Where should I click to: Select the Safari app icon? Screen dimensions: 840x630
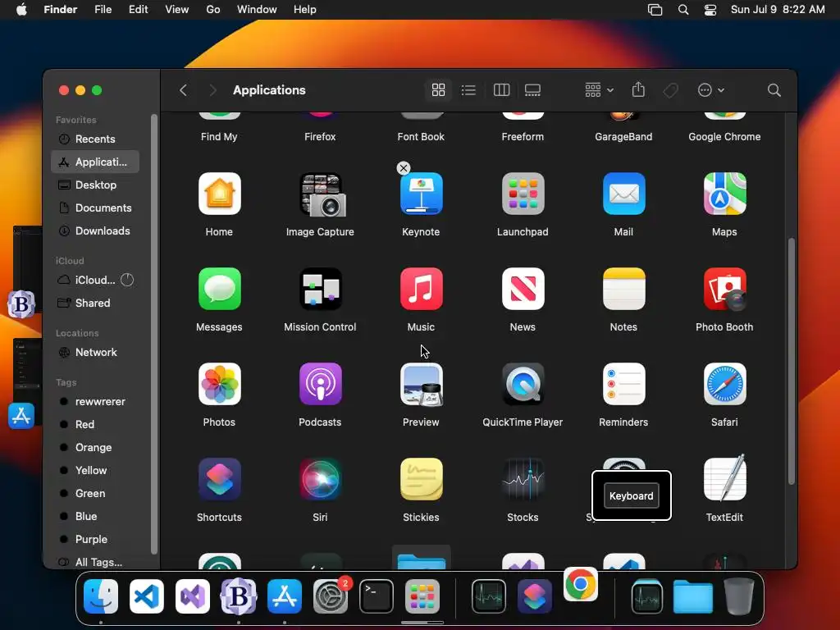click(x=724, y=384)
